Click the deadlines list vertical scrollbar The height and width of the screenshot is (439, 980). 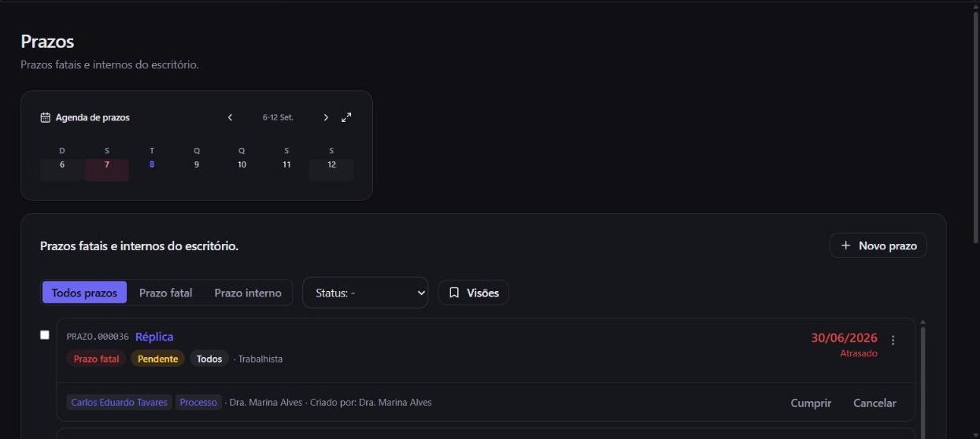click(x=923, y=378)
